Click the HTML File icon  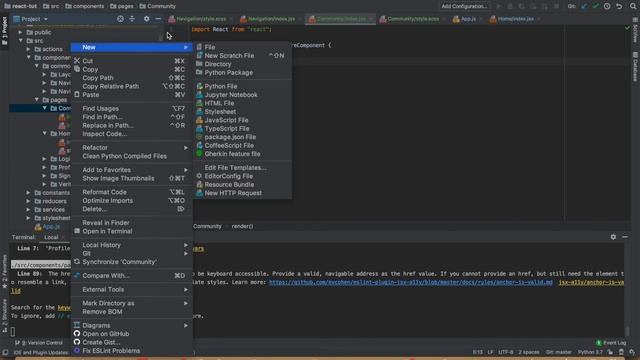point(199,103)
